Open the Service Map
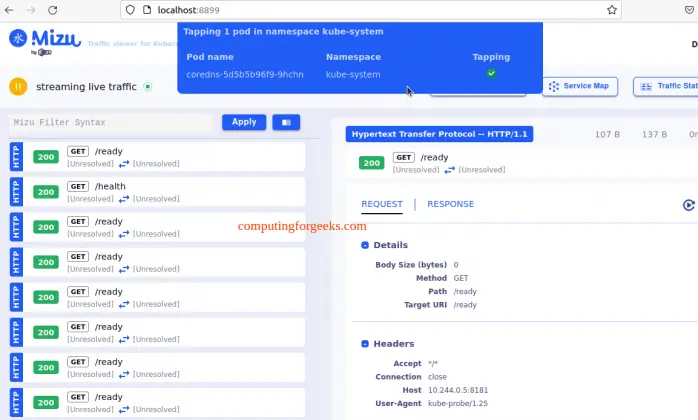This screenshot has height=420, width=698. [x=579, y=87]
